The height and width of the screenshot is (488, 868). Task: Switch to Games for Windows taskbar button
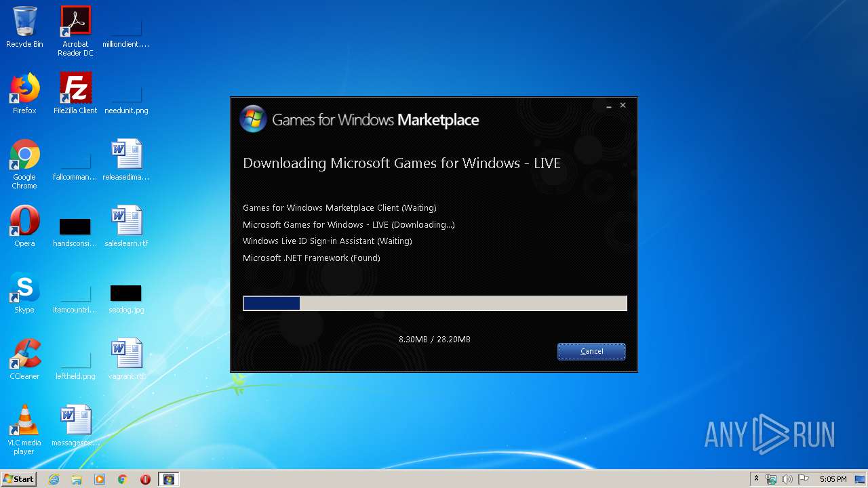pos(169,479)
